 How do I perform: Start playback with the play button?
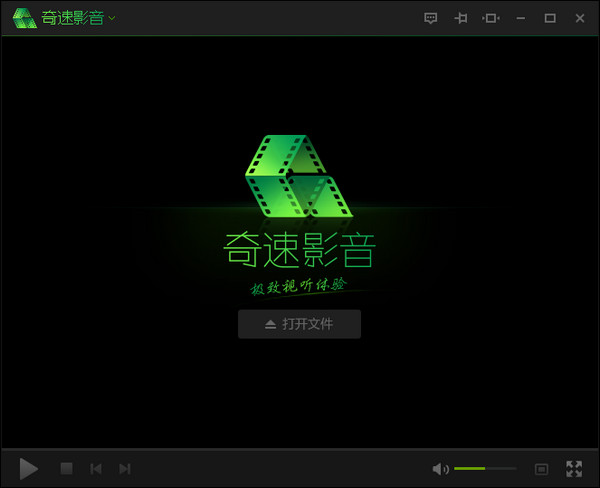point(29,468)
